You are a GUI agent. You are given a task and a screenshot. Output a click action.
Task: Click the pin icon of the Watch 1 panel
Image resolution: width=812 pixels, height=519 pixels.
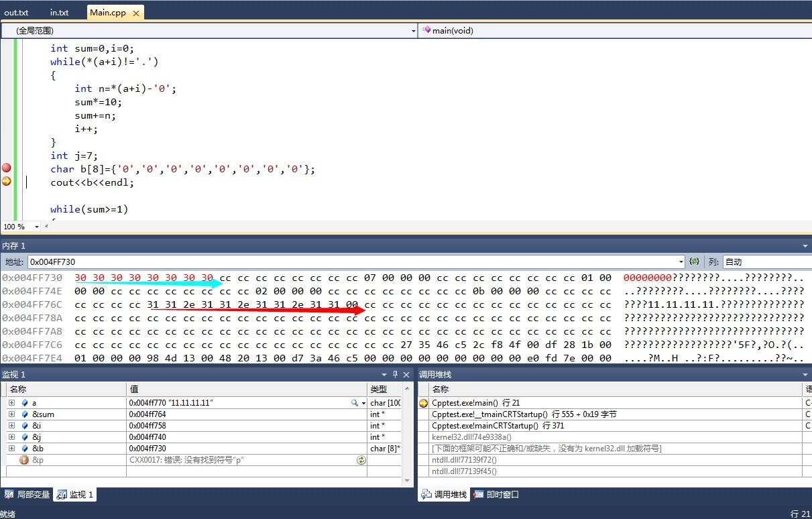coord(396,375)
